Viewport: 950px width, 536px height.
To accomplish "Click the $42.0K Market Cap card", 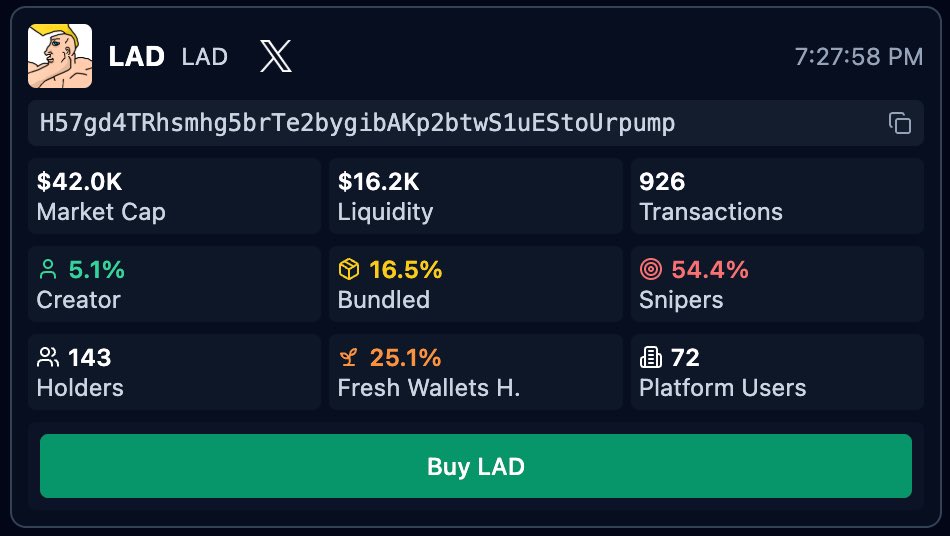I will pos(174,196).
